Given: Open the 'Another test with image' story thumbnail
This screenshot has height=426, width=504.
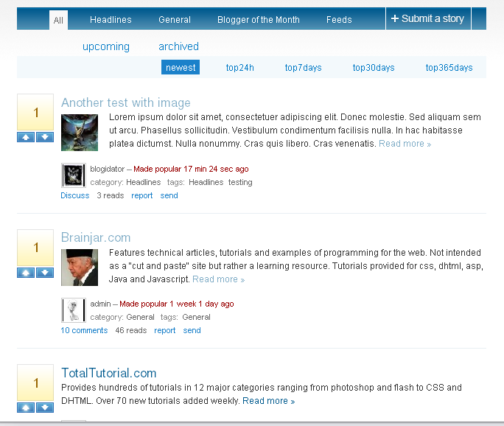Looking at the screenshot, I should [80, 133].
